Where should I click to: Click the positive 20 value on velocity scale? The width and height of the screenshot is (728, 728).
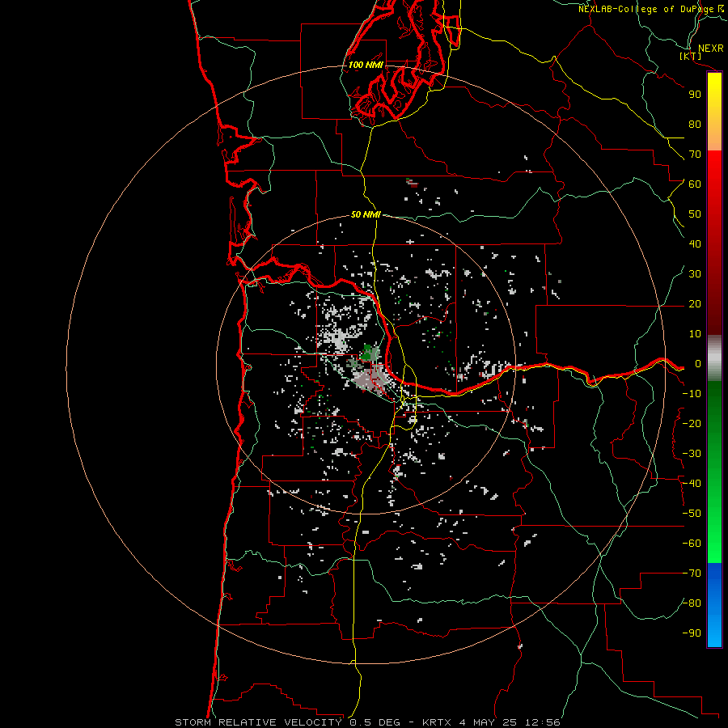(x=695, y=304)
